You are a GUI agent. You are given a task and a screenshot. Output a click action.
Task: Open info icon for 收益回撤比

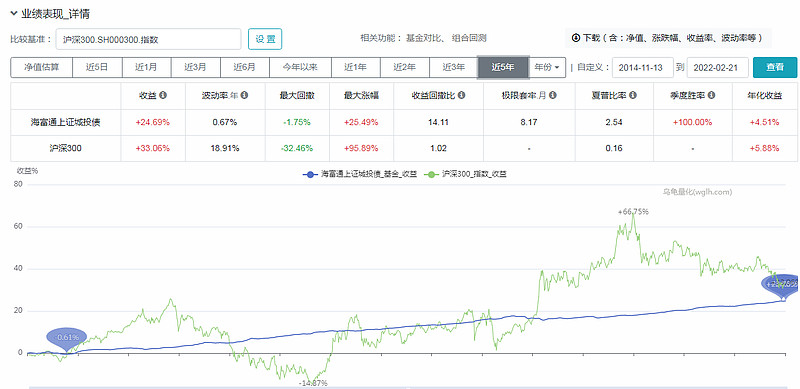[x=462, y=95]
